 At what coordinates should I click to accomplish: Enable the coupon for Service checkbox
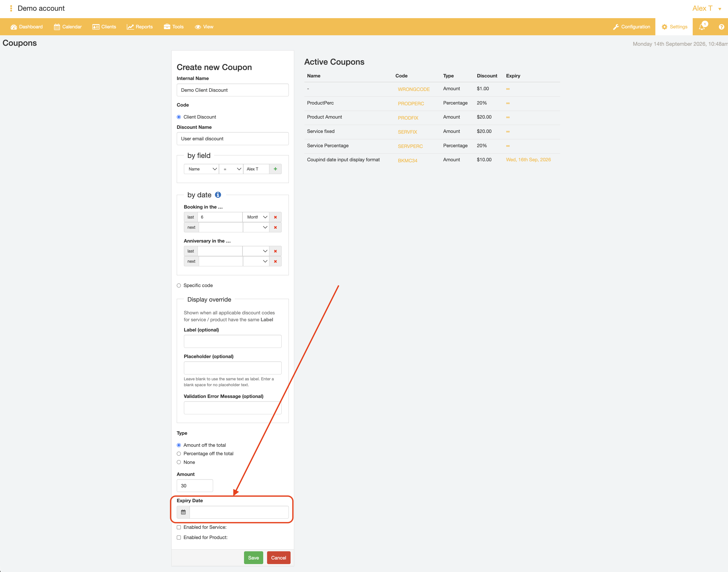(179, 527)
